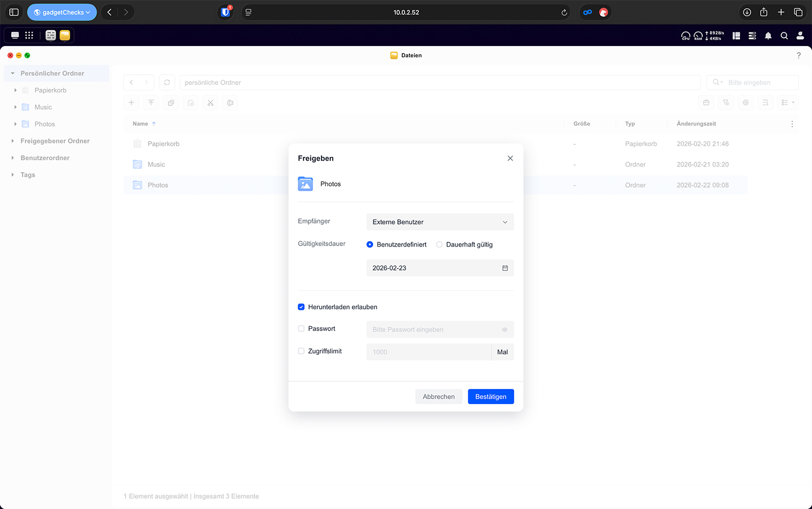Click the Bestätigen button

490,396
